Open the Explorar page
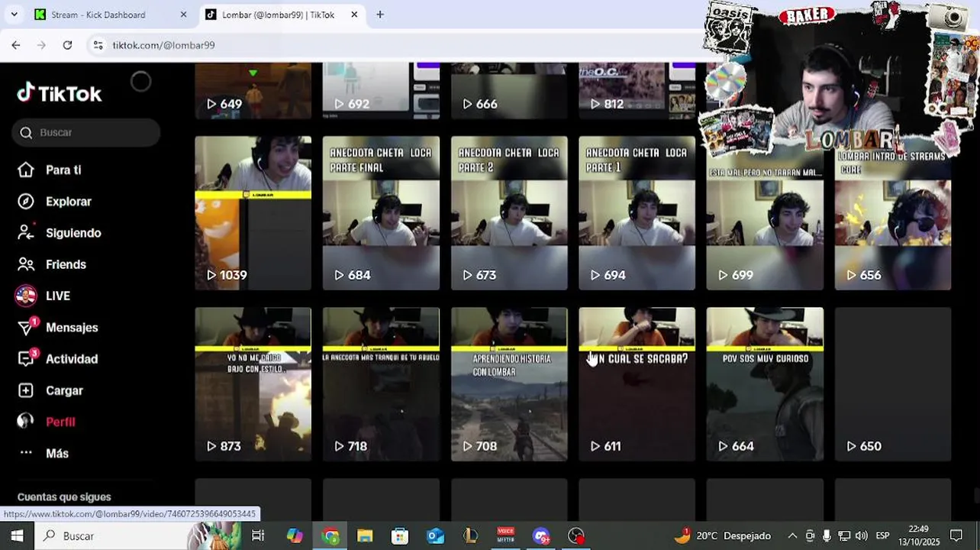Image resolution: width=980 pixels, height=550 pixels. pyautogui.click(x=69, y=202)
